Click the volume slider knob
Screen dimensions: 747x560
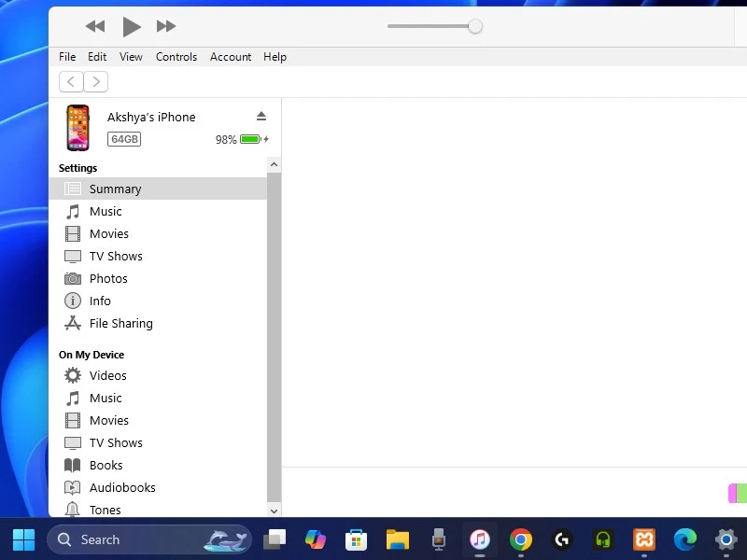(474, 26)
